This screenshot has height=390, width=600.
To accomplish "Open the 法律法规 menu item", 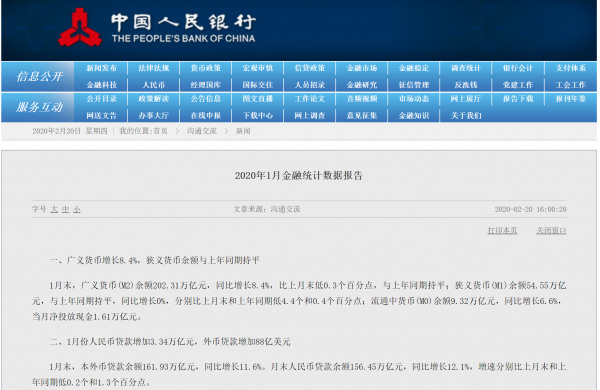I will tap(153, 69).
